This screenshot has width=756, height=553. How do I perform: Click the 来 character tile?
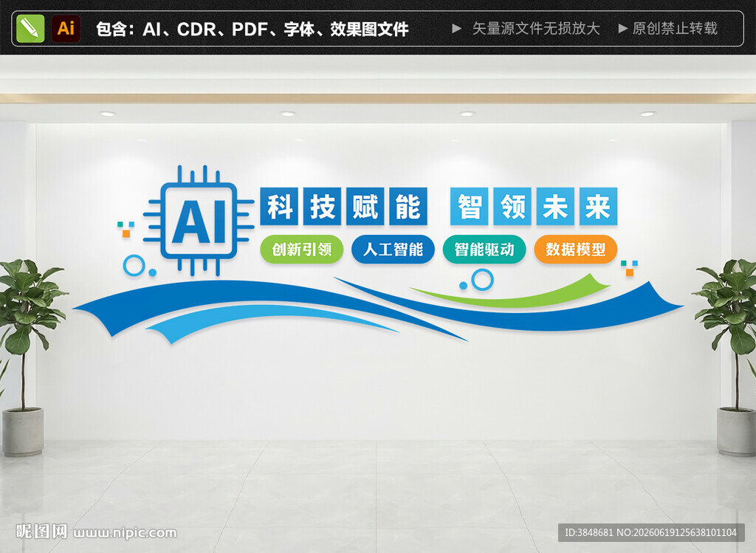click(598, 206)
